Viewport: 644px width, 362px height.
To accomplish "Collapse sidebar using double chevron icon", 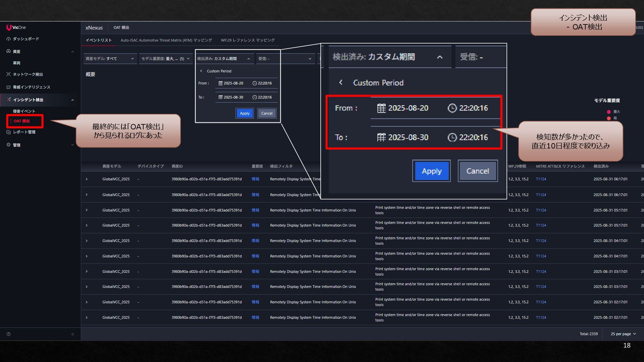I will tap(72, 334).
